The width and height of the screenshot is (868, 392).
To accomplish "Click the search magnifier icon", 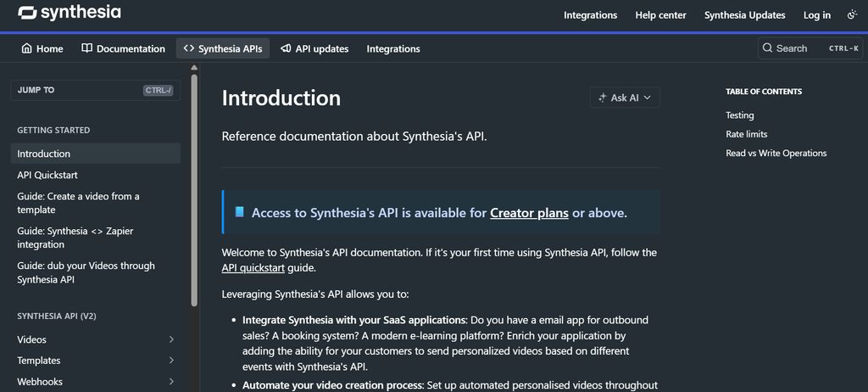I will (767, 48).
